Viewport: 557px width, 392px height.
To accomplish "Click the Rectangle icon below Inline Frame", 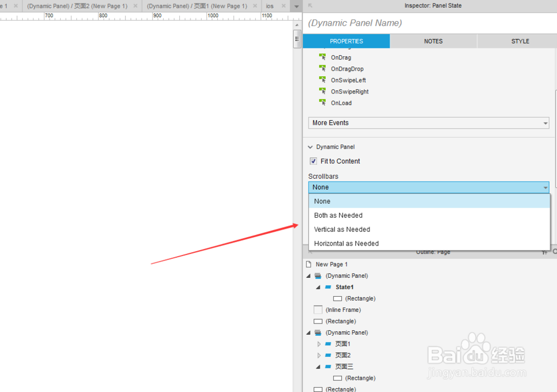I will [318, 321].
